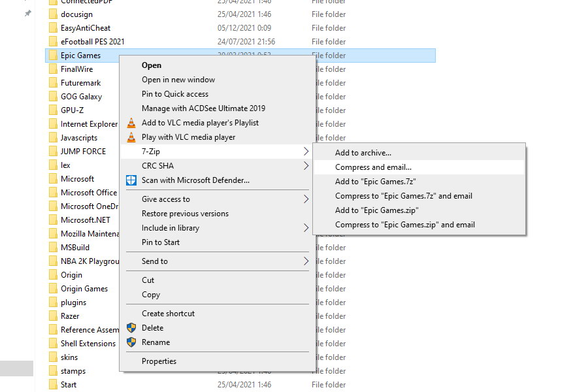The width and height of the screenshot is (588, 392).
Task: Expand the Give access to submenu arrow
Action: coord(306,199)
